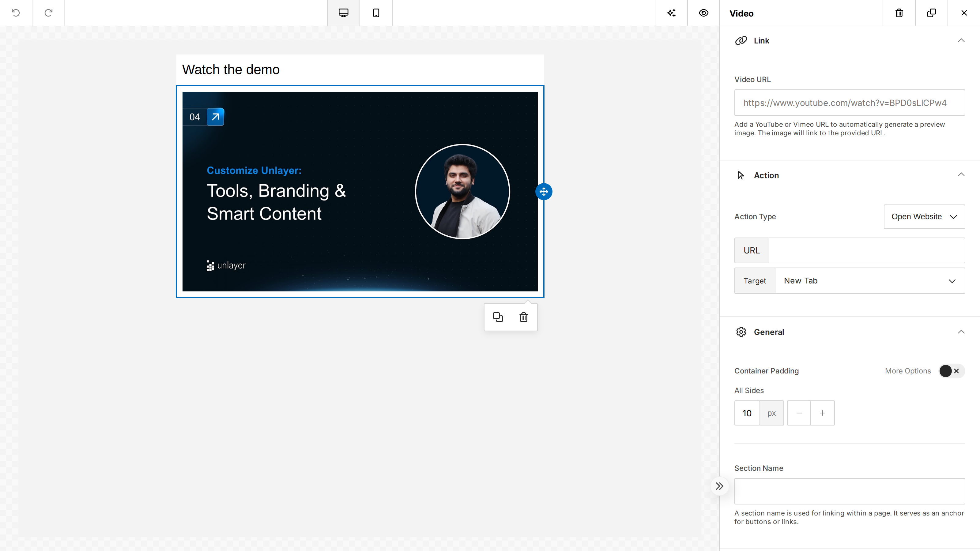Viewport: 980px width, 551px height.
Task: Click the Section Name input field
Action: [x=850, y=491]
